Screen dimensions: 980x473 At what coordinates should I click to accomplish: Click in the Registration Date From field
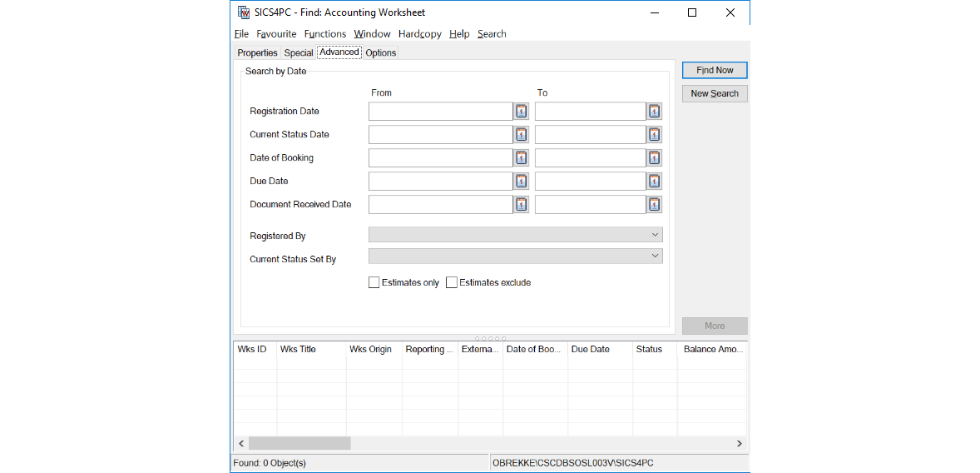[x=441, y=112]
